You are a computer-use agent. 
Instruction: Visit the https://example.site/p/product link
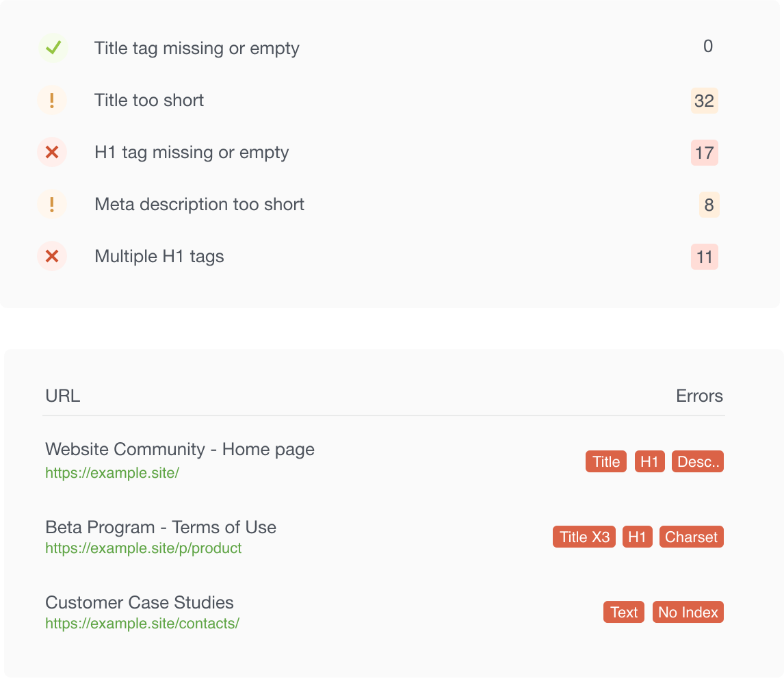[143, 548]
